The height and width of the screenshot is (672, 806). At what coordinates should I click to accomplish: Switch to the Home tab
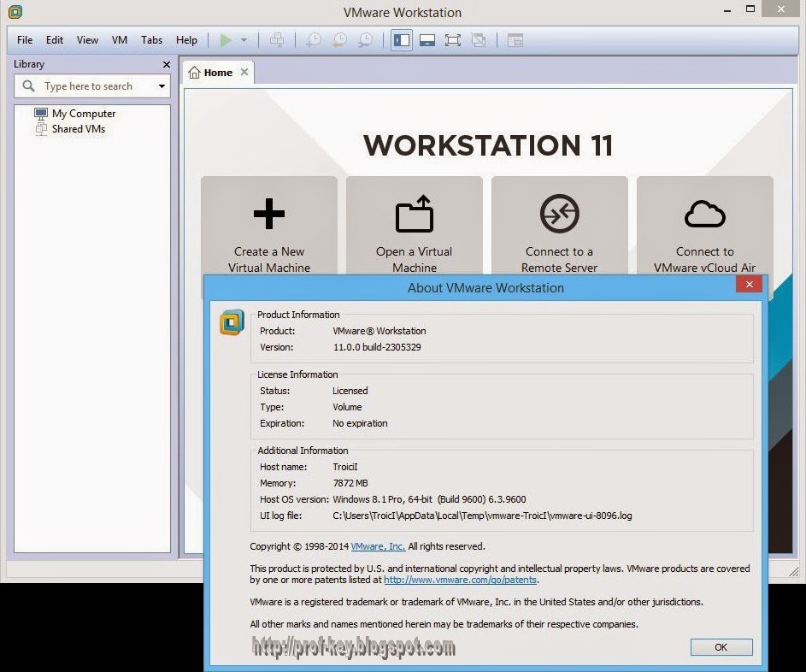218,73
